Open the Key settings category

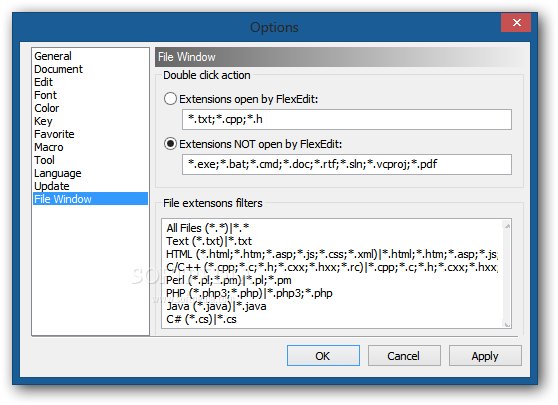(43, 121)
